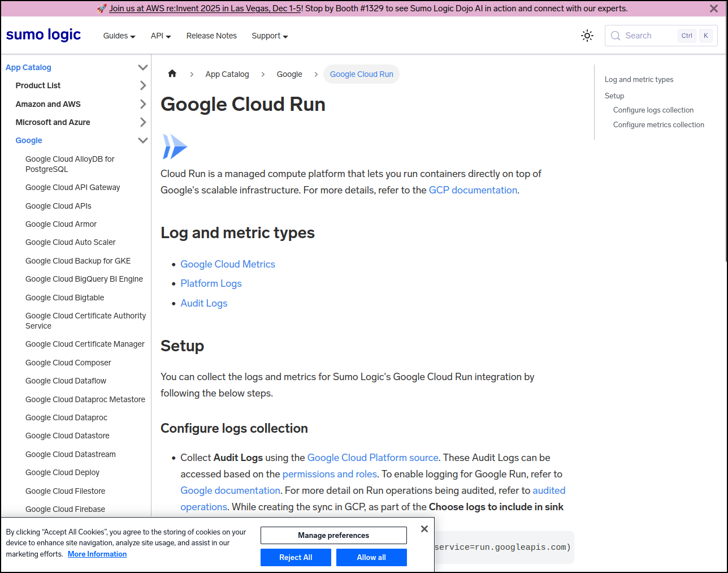Go to Release Notes page
728x573 pixels.
click(x=211, y=36)
